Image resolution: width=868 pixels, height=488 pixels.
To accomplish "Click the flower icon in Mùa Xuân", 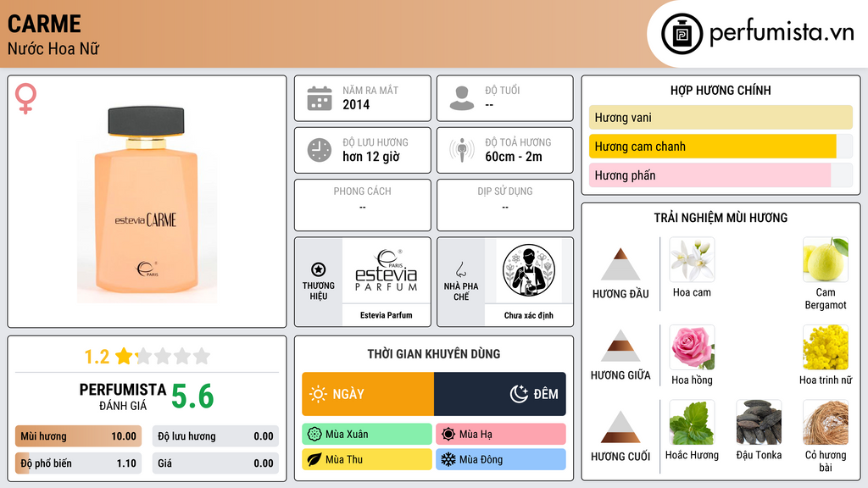I will pyautogui.click(x=314, y=435).
